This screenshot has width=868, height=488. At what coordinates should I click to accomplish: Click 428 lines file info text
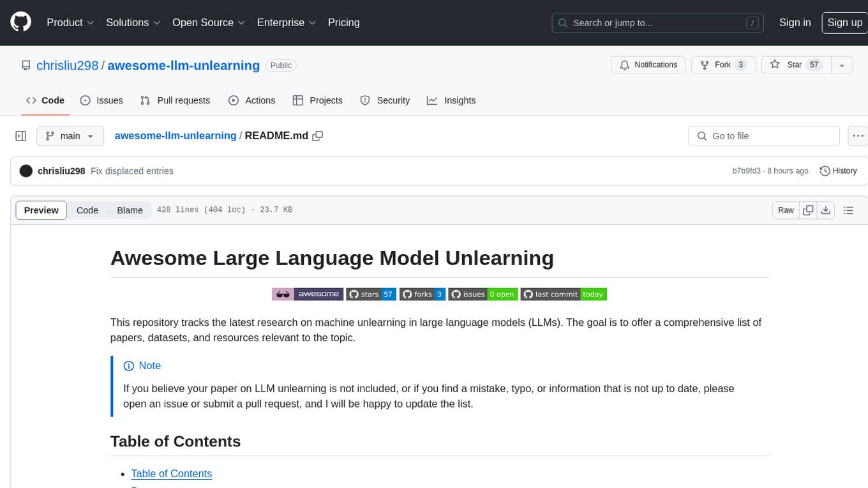[x=225, y=210]
